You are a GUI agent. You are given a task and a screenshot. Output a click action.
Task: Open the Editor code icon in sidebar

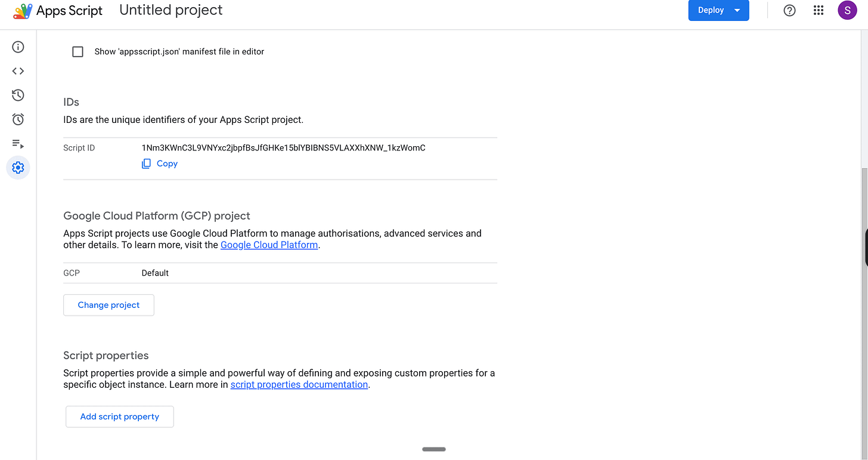pos(18,71)
